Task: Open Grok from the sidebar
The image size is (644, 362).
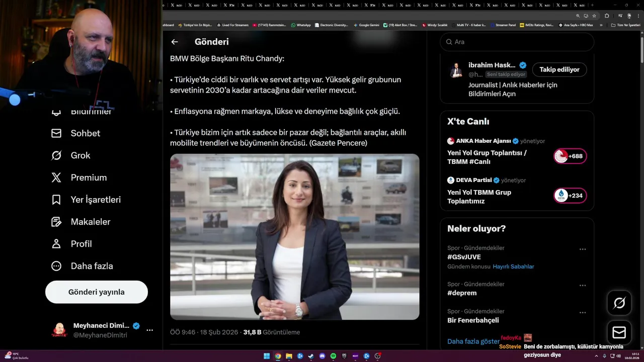Action: [x=70, y=155]
